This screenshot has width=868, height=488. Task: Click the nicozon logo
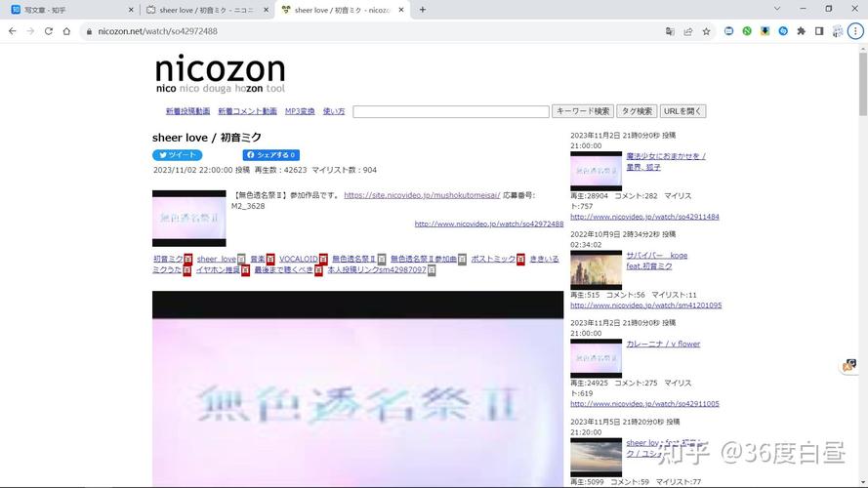point(220,73)
